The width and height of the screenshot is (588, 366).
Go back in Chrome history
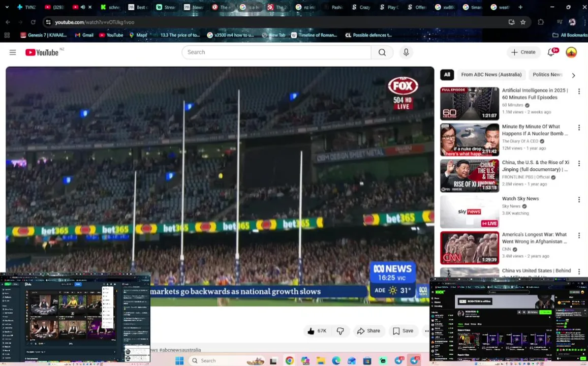pyautogui.click(x=8, y=22)
